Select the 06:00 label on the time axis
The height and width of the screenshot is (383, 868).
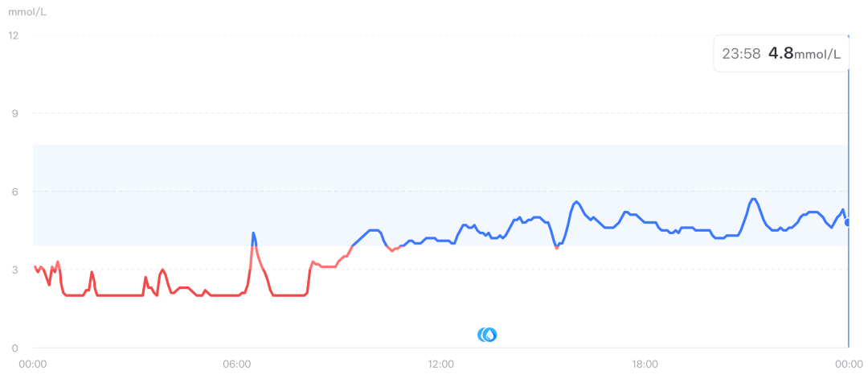[x=236, y=364]
